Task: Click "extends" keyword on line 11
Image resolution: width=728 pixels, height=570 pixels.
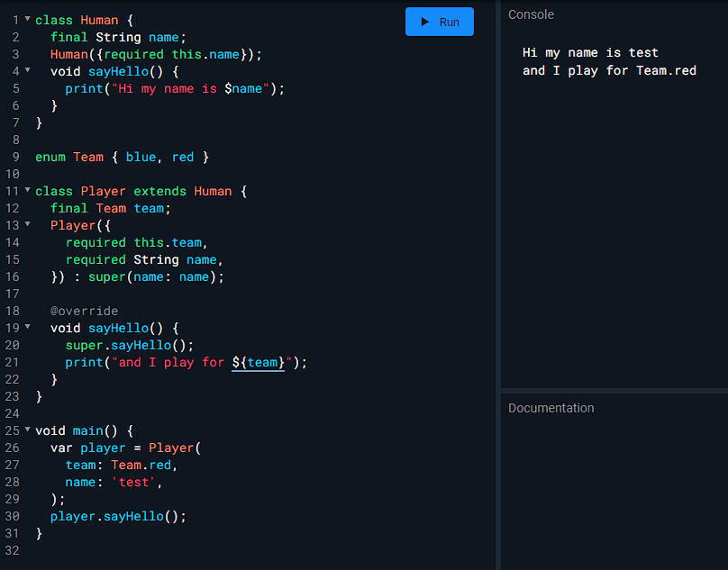Action: [x=159, y=191]
